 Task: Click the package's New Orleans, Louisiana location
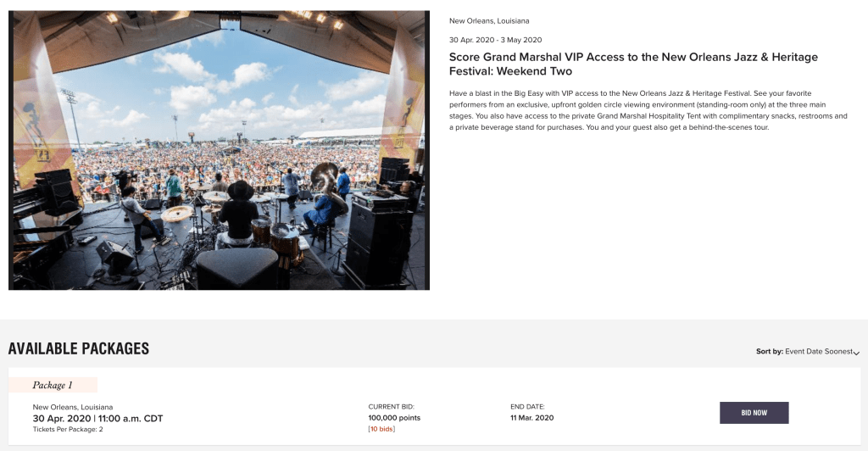point(73,407)
